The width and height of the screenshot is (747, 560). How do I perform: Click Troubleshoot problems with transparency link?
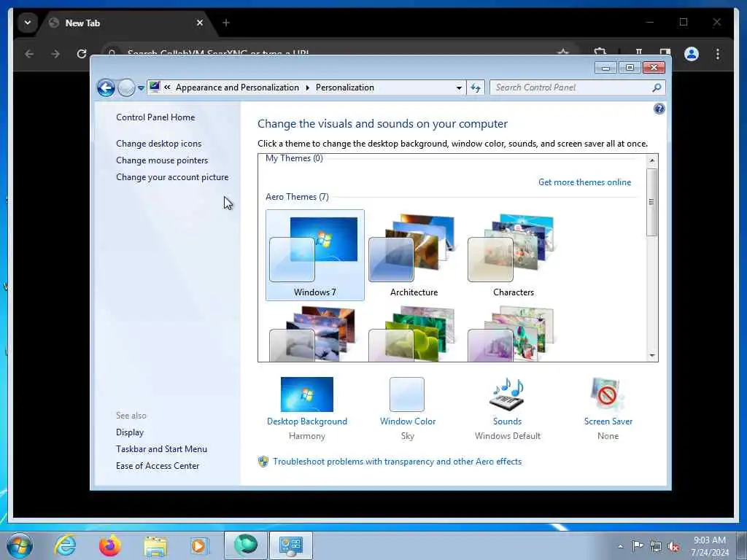397,462
